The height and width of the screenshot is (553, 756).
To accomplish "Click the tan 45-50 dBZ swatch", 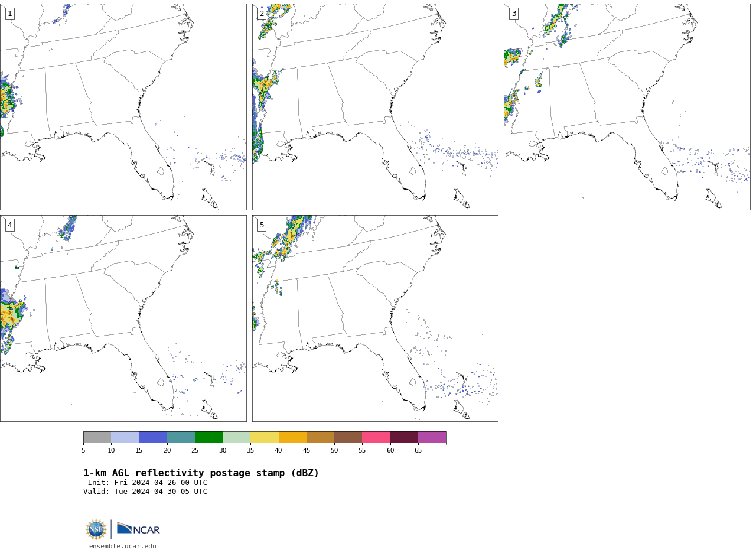I will (320, 437).
